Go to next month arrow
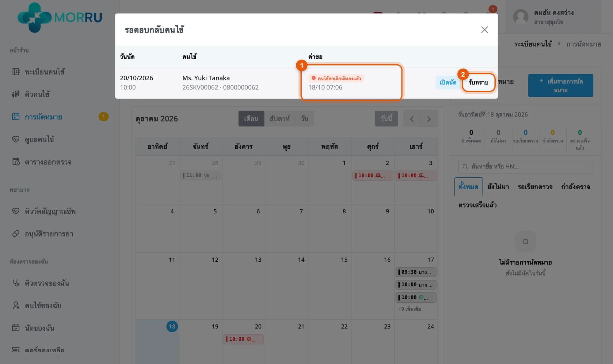Viewport: 613px width, 364px height. tap(429, 119)
